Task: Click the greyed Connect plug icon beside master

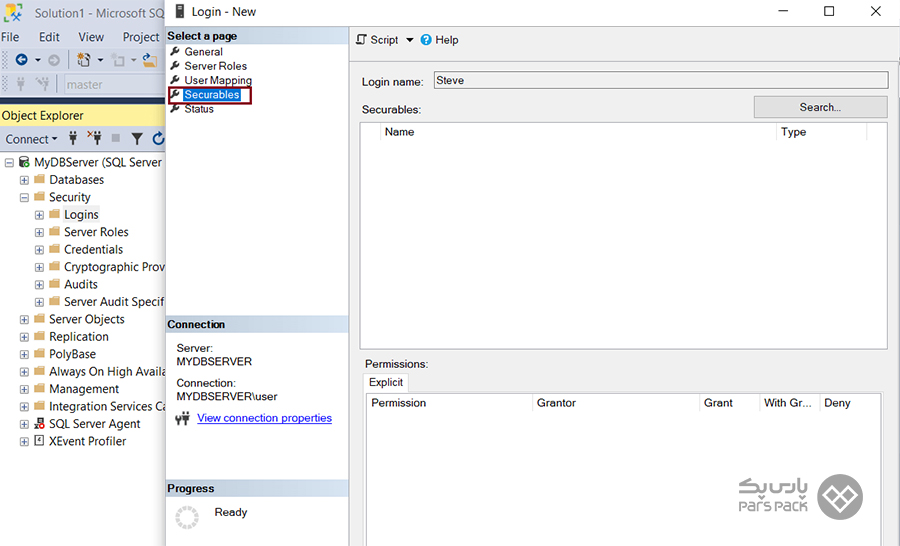Action: point(21,84)
